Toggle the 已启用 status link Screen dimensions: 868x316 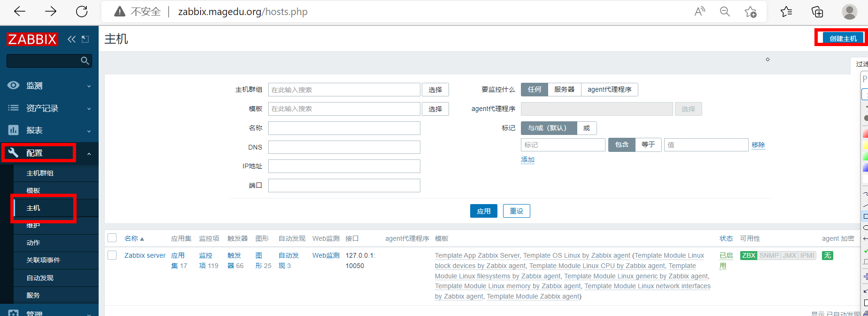pos(726,261)
